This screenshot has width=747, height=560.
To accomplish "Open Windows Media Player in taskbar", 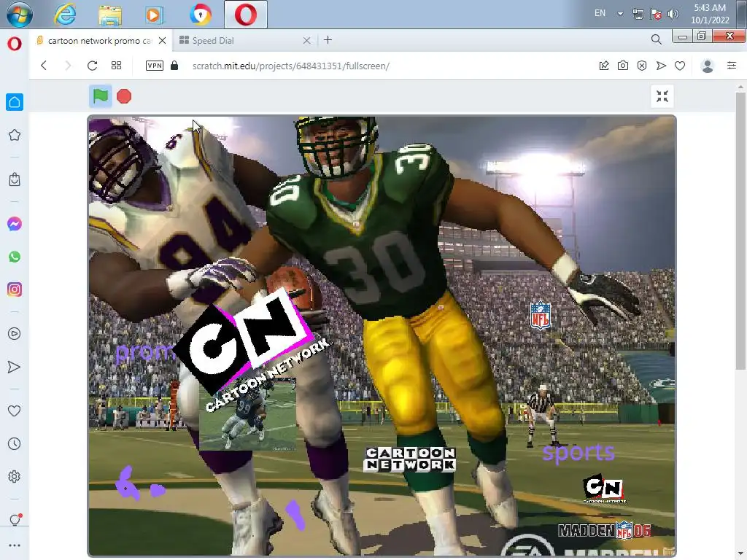I will click(153, 15).
